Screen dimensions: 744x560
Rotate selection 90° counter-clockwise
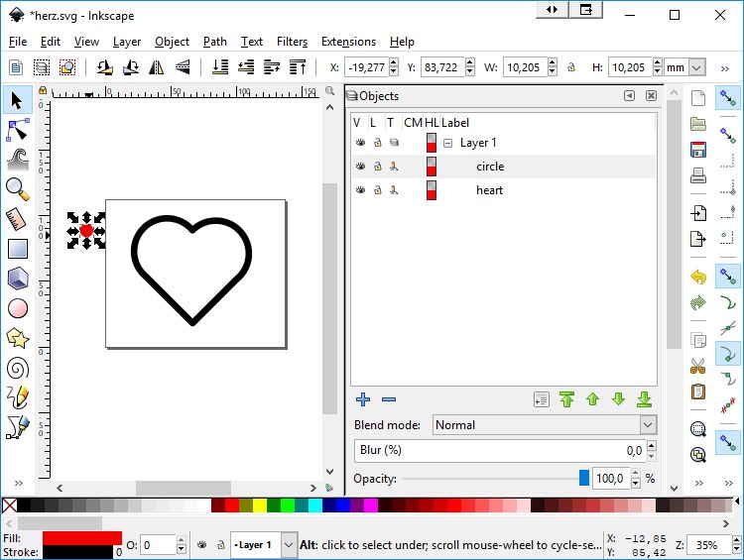[x=104, y=67]
